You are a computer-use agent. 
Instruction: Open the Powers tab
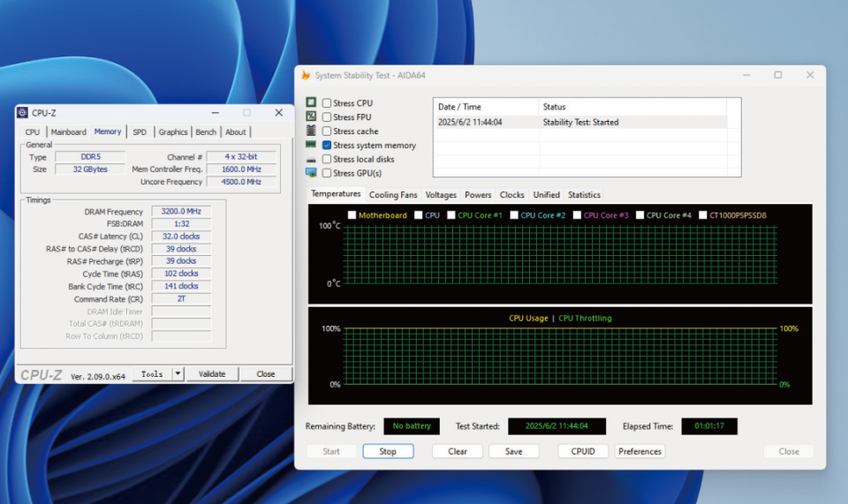[478, 195]
